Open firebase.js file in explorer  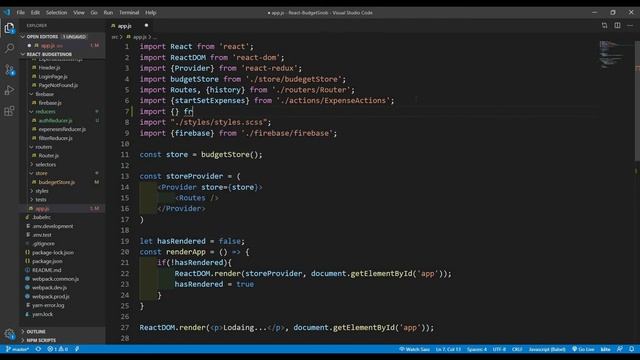pos(50,103)
